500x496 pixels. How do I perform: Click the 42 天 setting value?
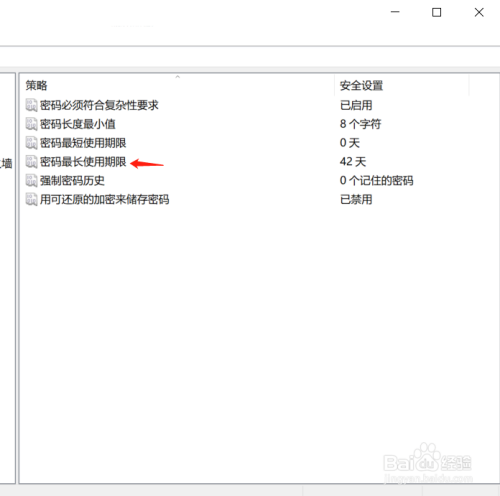coord(353,162)
